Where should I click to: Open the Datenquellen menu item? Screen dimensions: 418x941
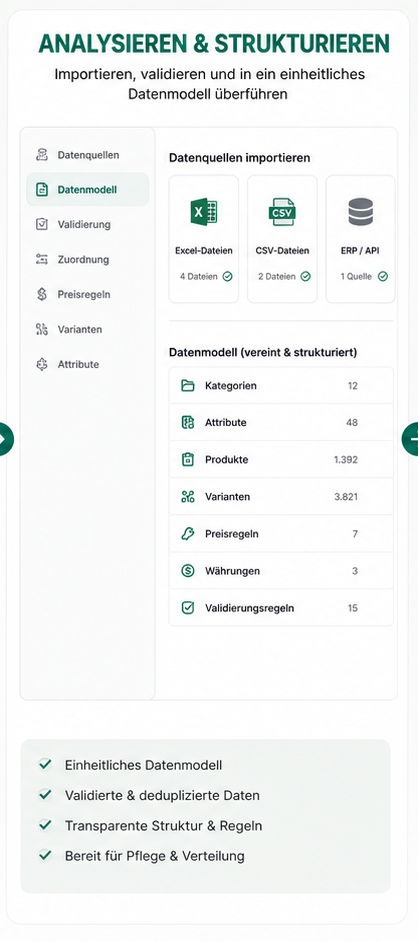pos(88,155)
